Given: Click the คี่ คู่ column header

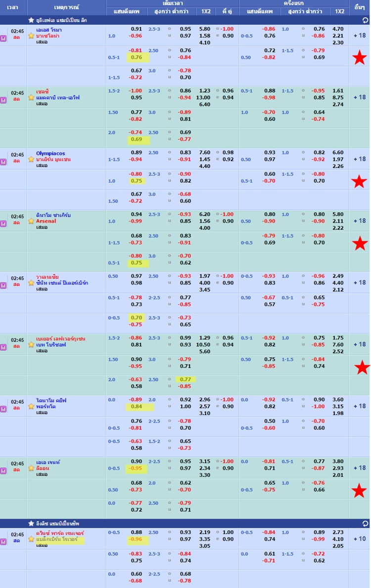Looking at the screenshot, I should click(x=227, y=12).
